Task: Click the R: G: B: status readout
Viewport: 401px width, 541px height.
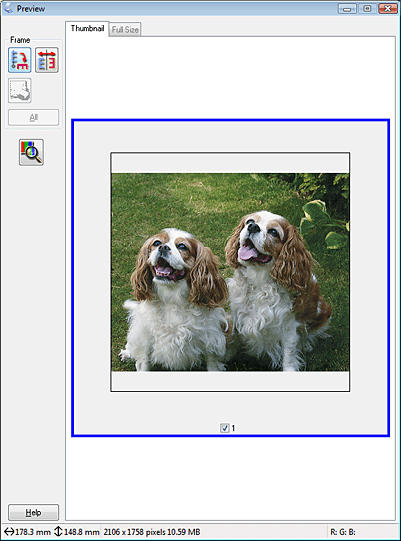Action: pyautogui.click(x=343, y=532)
